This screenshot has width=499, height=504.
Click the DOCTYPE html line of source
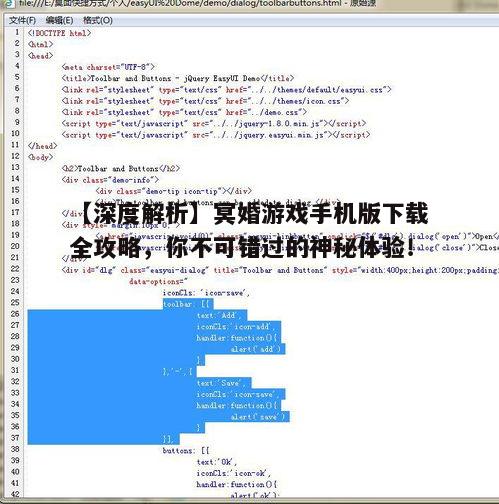click(x=59, y=33)
